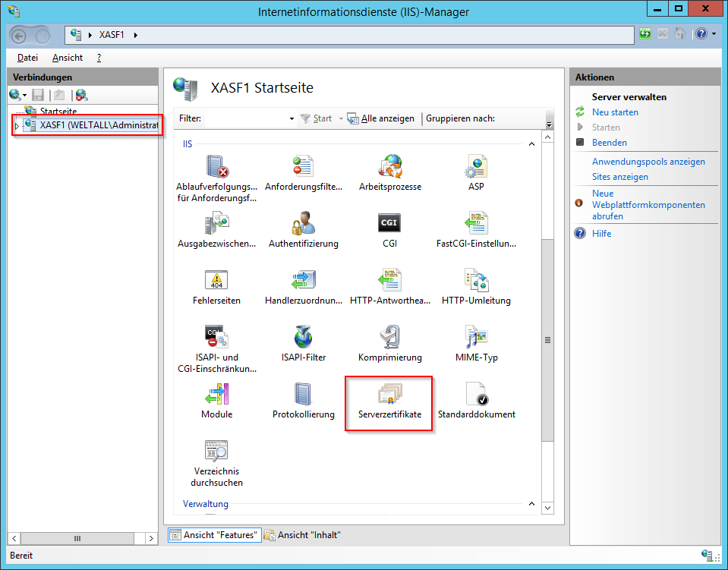The height and width of the screenshot is (570, 728).
Task: Click the home icon in the address bar toolbar
Action: [680, 34]
